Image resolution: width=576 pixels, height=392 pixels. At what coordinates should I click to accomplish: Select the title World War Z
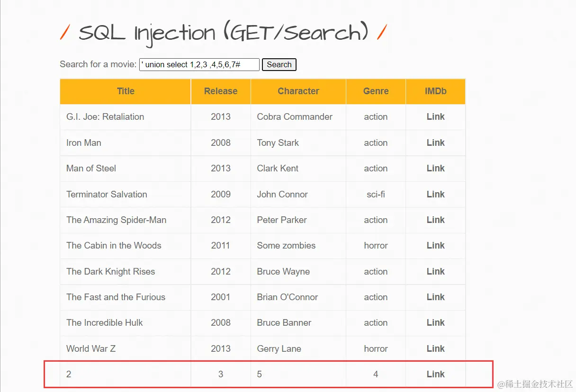pos(91,349)
